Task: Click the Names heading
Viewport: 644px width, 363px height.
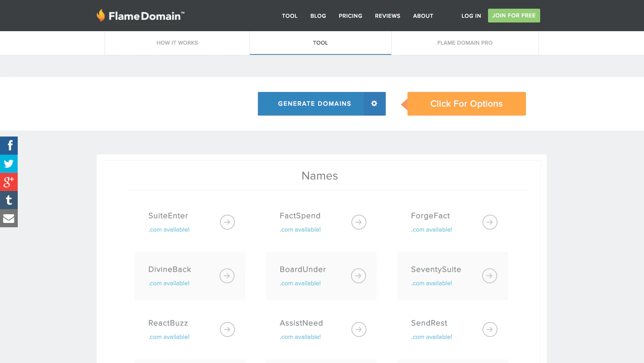Action: coord(320,176)
